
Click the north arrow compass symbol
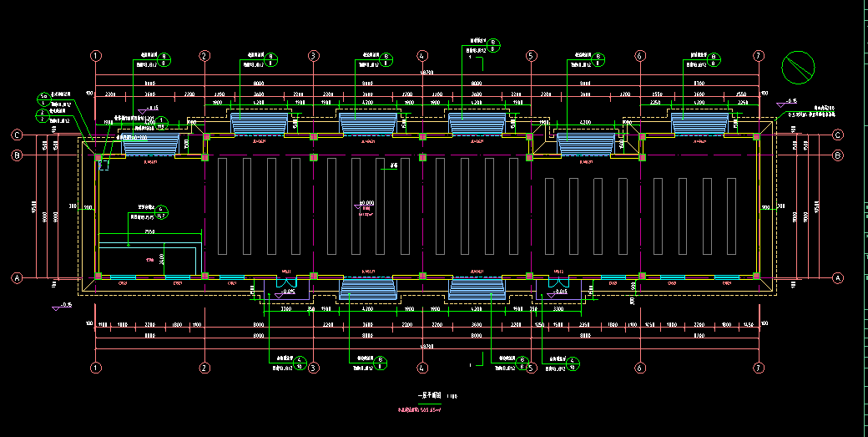coord(800,67)
